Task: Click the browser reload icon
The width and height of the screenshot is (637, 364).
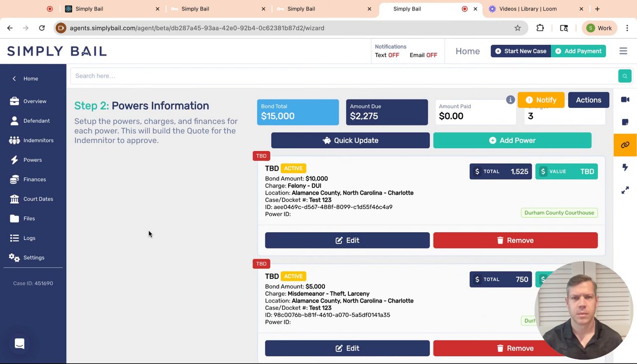Action: click(42, 28)
